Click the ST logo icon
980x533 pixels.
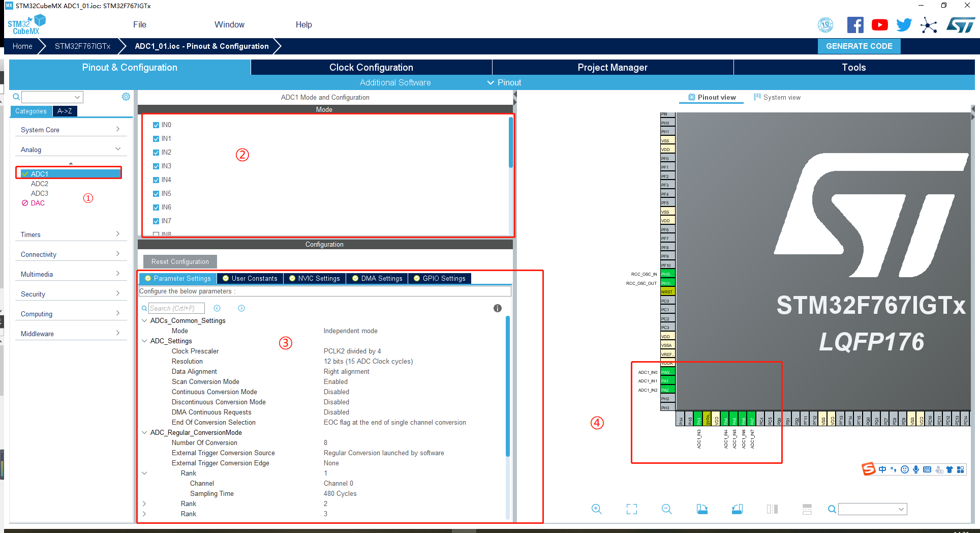[961, 25]
